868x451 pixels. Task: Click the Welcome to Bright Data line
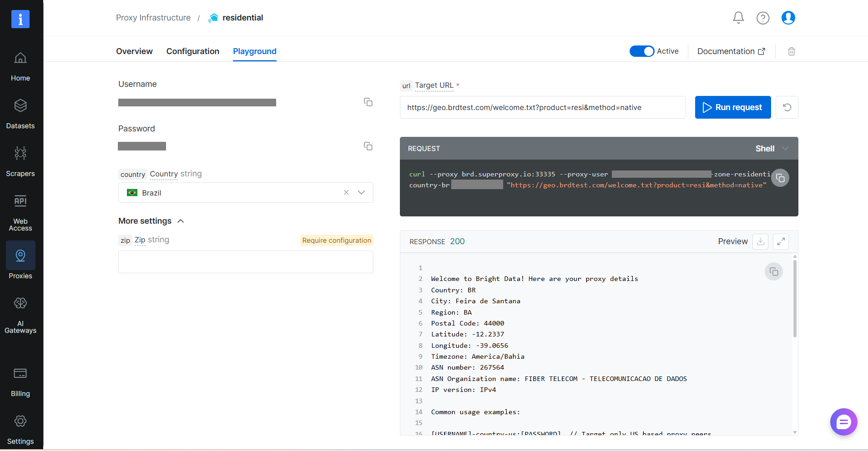point(535,279)
